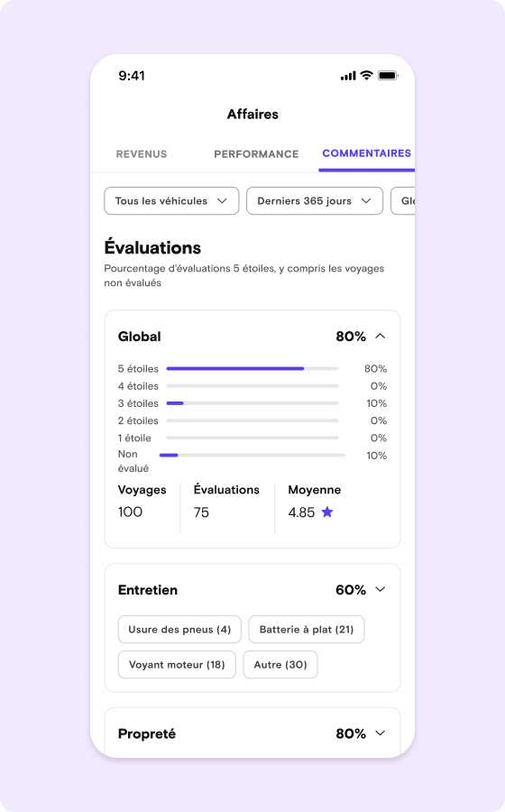Open the Derniers 365 jours dropdown

pyautogui.click(x=315, y=201)
